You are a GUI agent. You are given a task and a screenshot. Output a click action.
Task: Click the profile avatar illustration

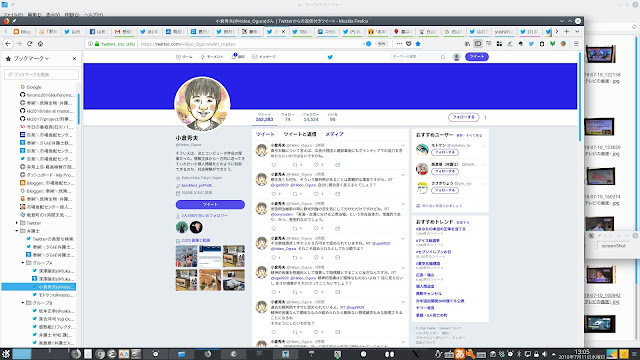pyautogui.click(x=202, y=104)
